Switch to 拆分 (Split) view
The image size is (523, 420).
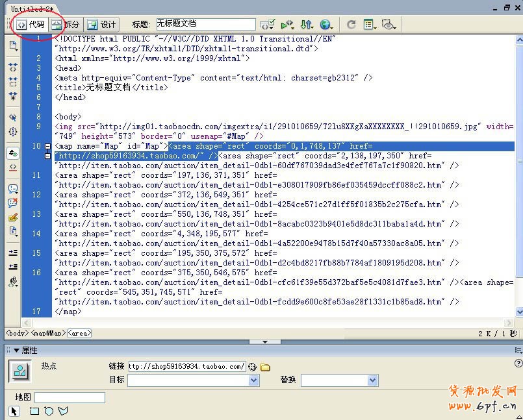pyautogui.click(x=66, y=25)
